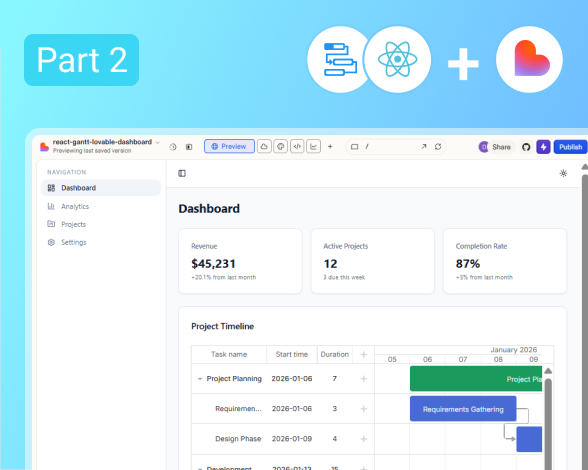Open the GitHub integration icon

526,147
